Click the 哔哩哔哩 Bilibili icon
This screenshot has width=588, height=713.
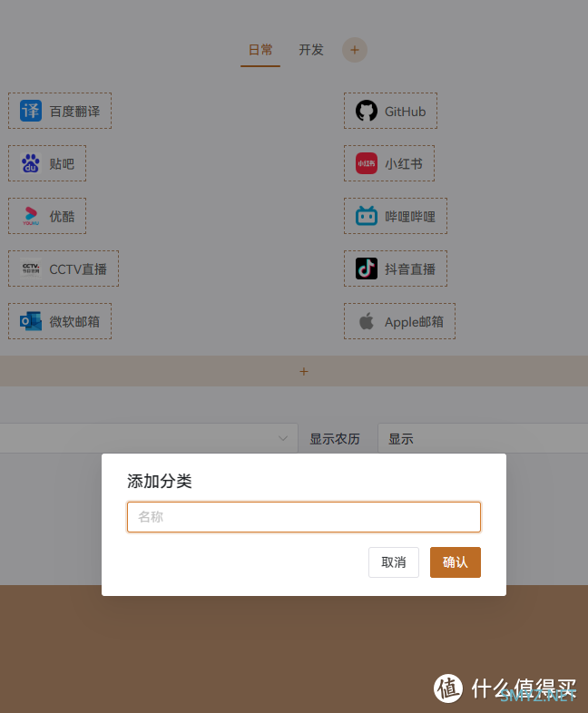367,216
